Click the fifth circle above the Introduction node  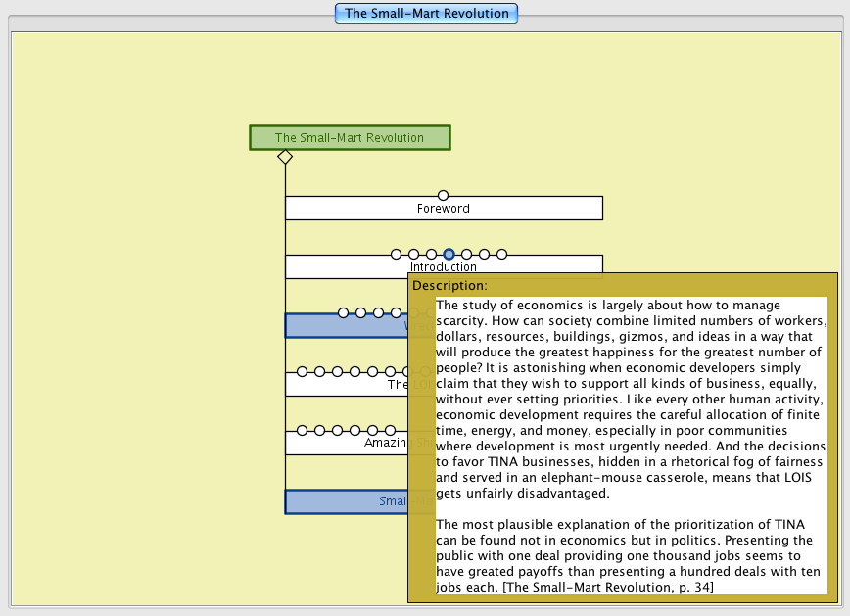pos(466,255)
